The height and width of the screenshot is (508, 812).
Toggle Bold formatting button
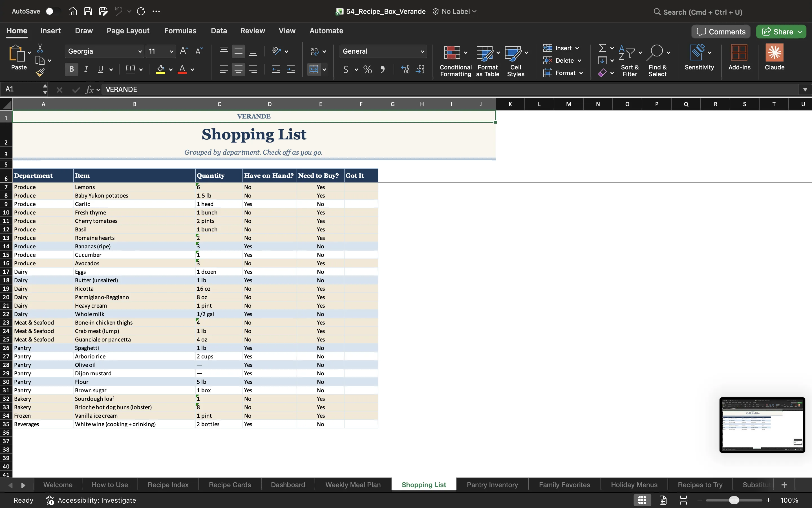click(x=71, y=69)
